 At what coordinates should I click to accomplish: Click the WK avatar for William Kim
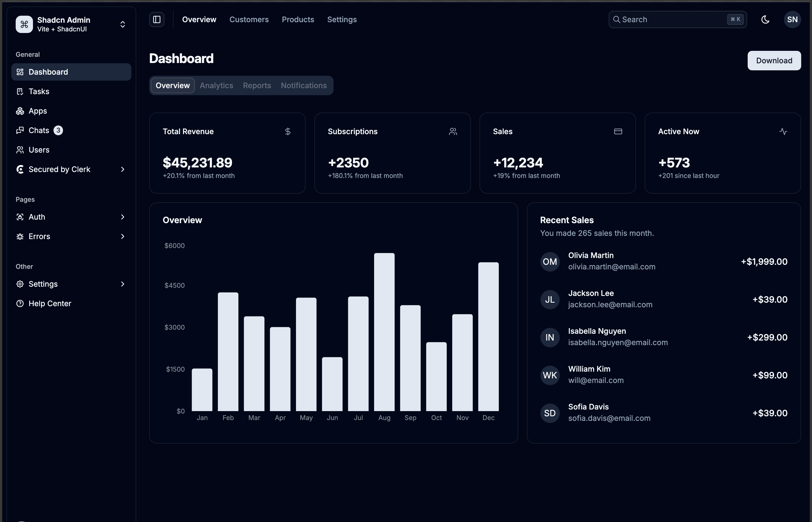click(x=550, y=375)
